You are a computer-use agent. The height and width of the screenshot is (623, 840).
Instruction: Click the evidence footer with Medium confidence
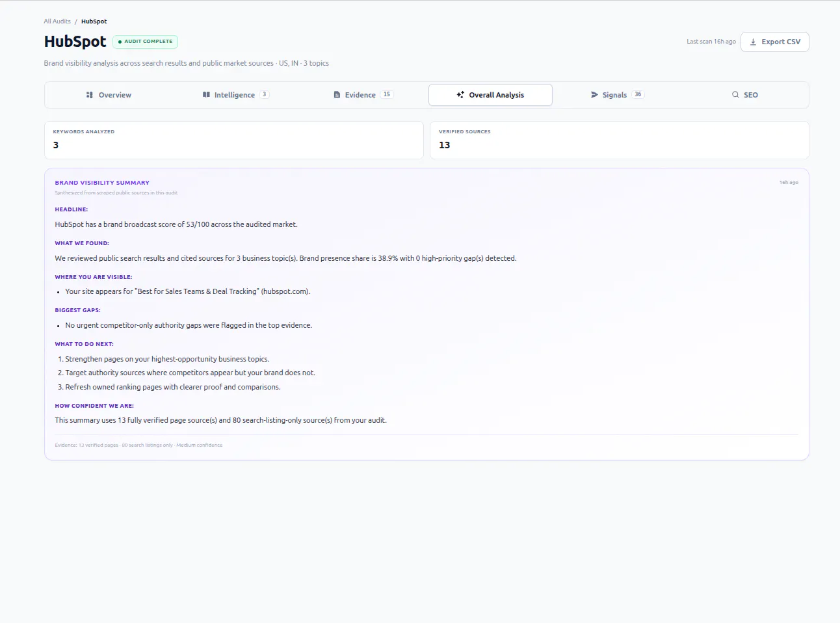coord(138,445)
